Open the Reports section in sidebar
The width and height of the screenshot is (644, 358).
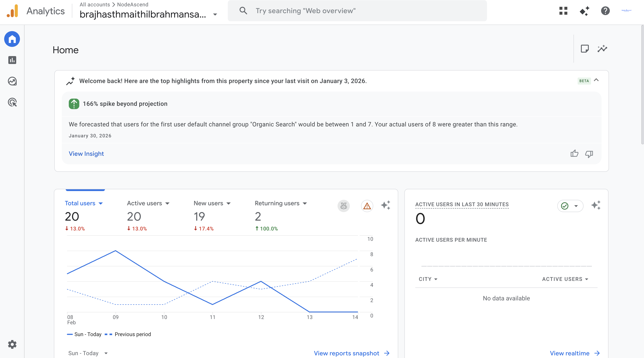coord(12,60)
